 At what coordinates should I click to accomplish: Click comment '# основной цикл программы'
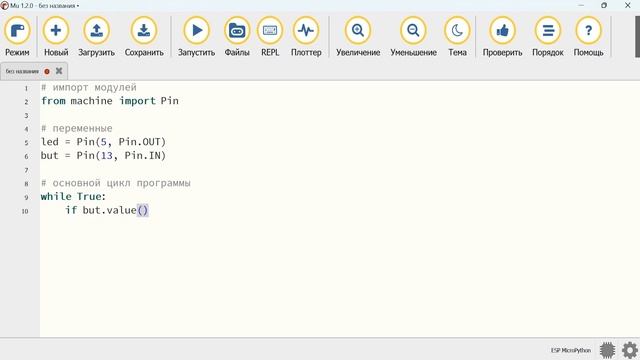tap(116, 183)
